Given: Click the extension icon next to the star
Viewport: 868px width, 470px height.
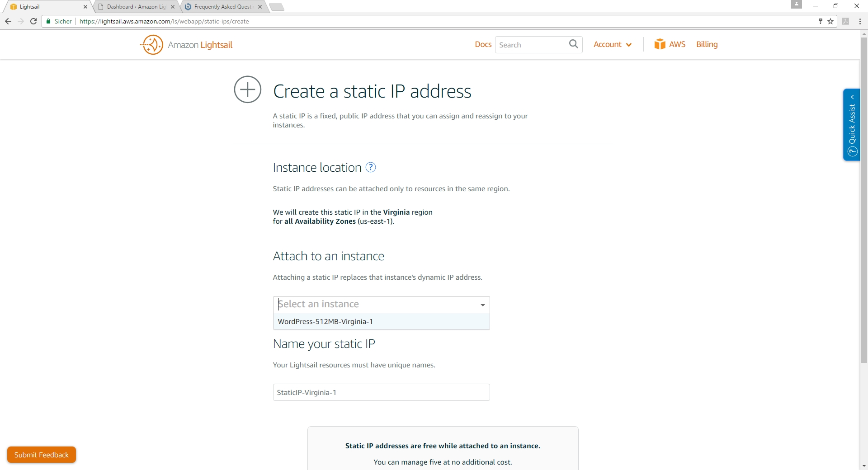Looking at the screenshot, I should point(845,21).
